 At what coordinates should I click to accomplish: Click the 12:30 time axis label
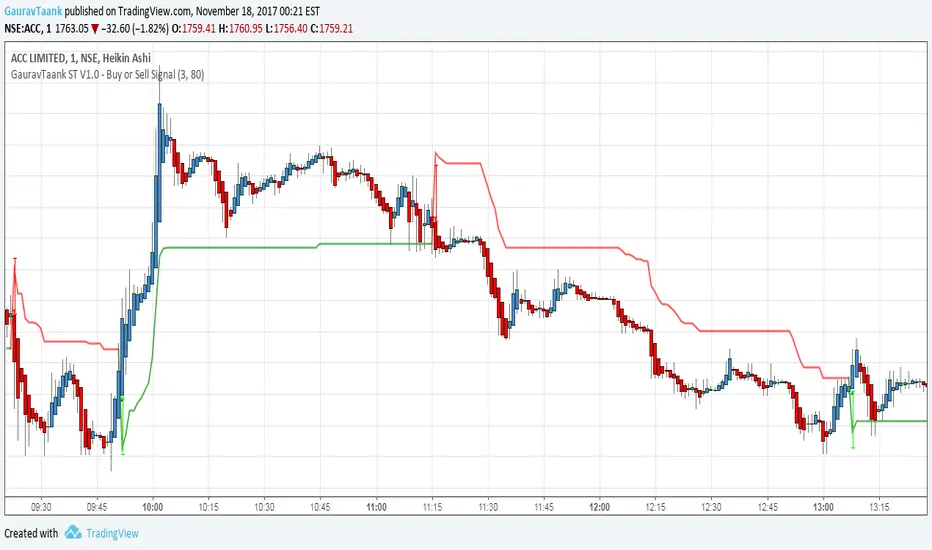tap(711, 507)
